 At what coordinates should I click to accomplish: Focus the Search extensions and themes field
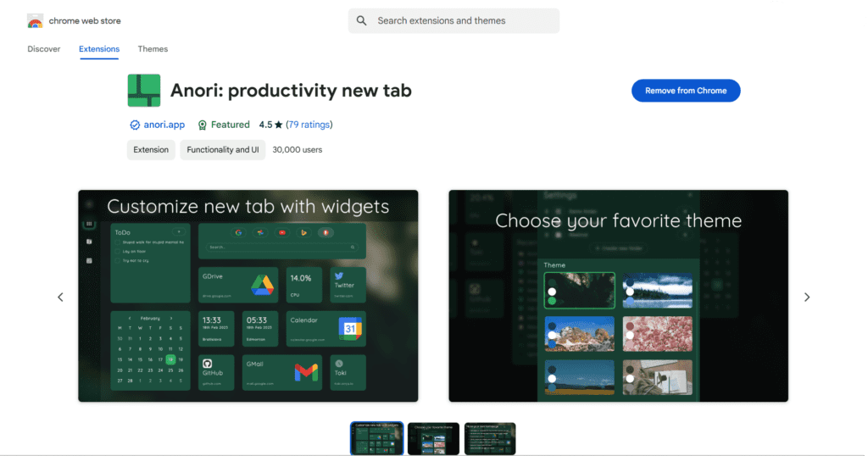453,20
